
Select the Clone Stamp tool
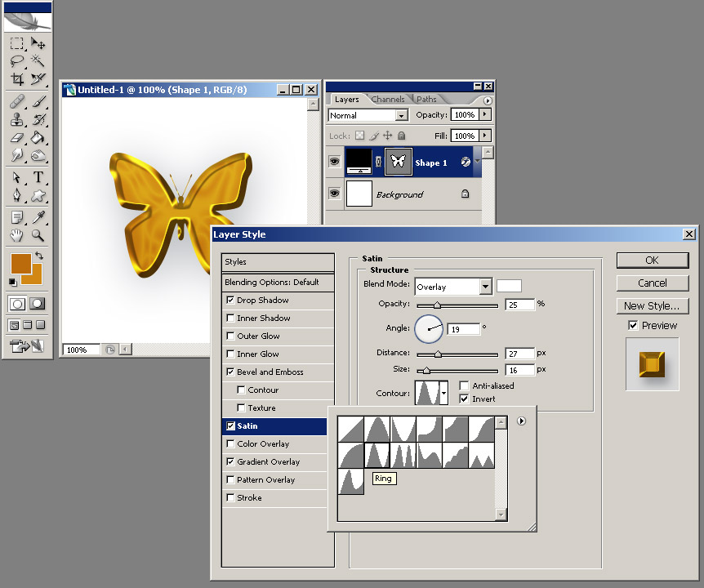[x=16, y=119]
